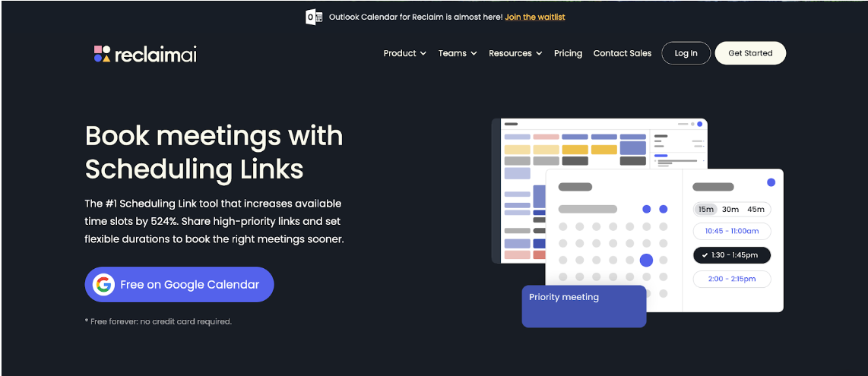Click the Reclaim.ai logo

[145, 53]
